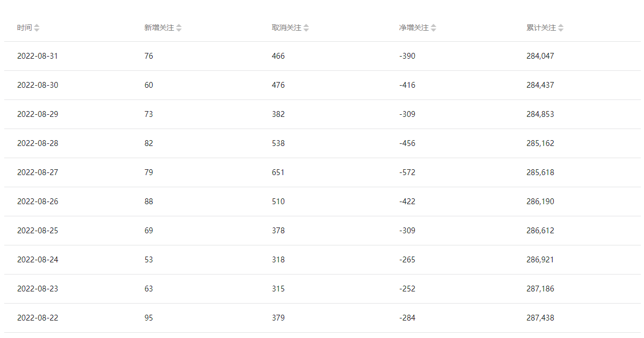Select the 2022-08-26 date cell
The width and height of the screenshot is (644, 338).
(x=38, y=202)
